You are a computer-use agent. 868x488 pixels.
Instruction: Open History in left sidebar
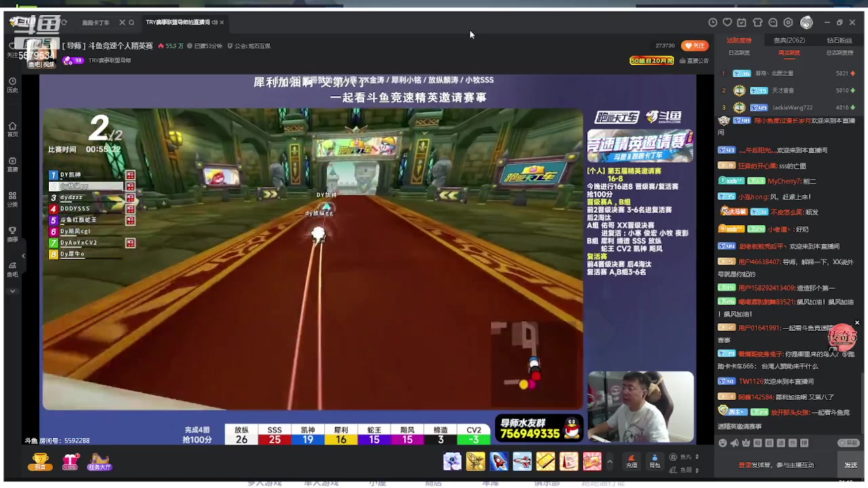pos(12,85)
